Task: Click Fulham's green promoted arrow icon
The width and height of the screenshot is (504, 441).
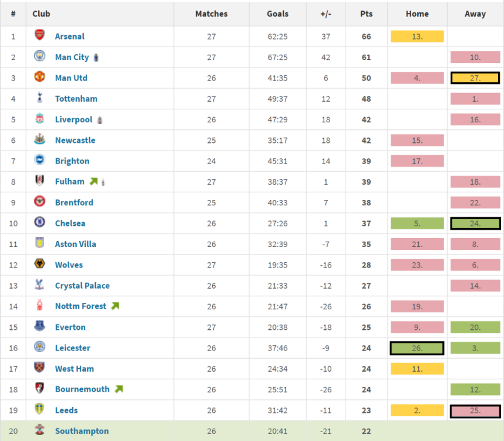Action: [93, 182]
